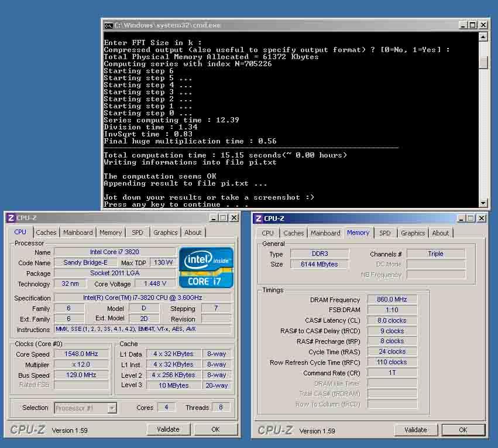
Task: Click the multiplier value 'x 12.0'
Action: coord(81,364)
